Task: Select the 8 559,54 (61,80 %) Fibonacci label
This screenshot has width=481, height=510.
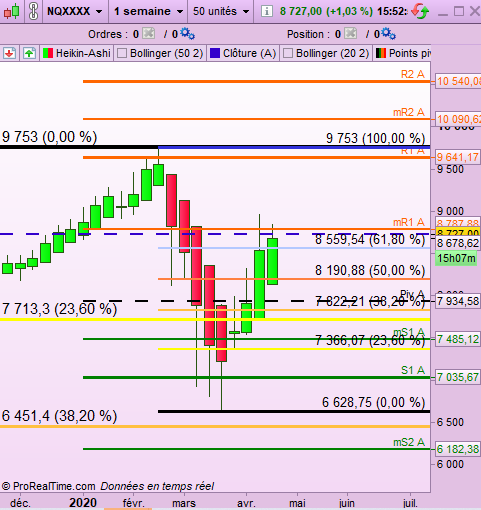Action: [370, 239]
